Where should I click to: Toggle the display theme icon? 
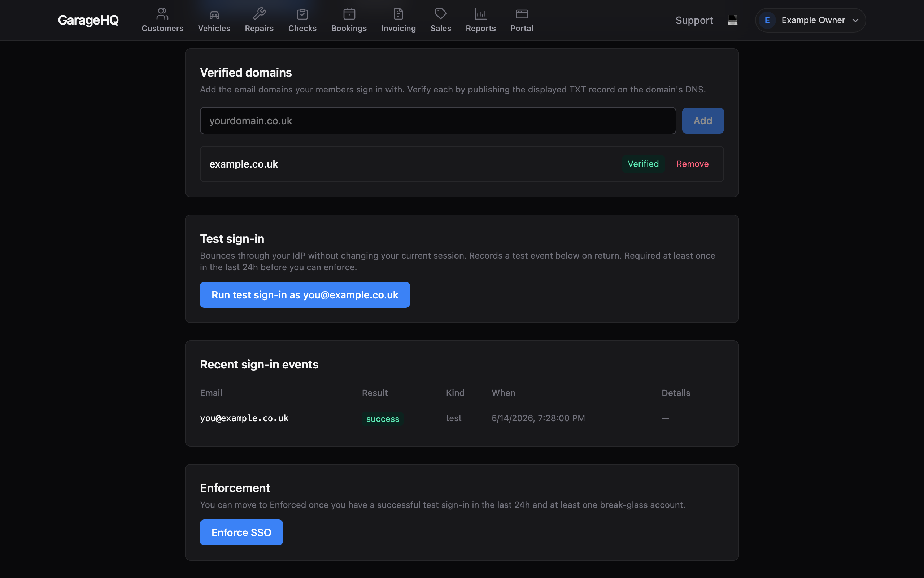point(732,20)
